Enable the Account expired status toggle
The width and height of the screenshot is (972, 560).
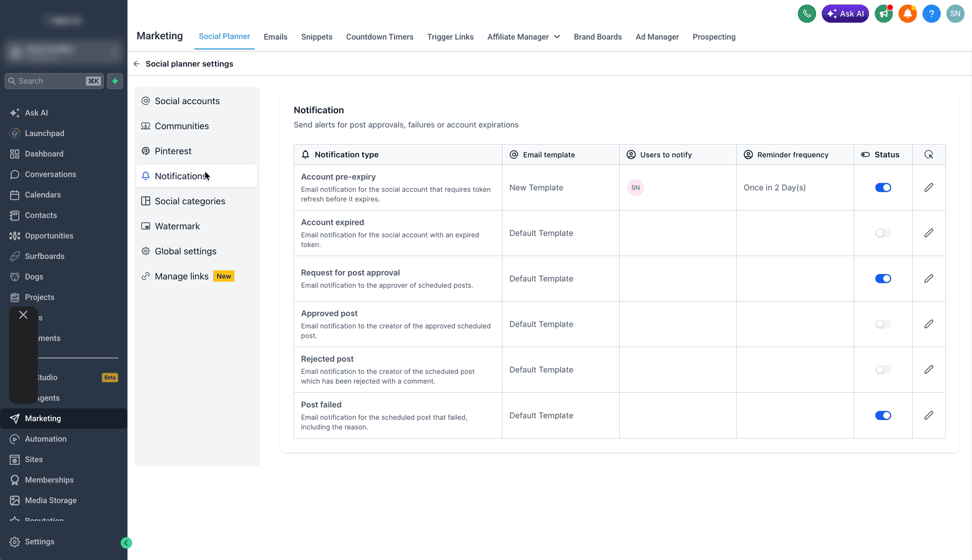(883, 233)
